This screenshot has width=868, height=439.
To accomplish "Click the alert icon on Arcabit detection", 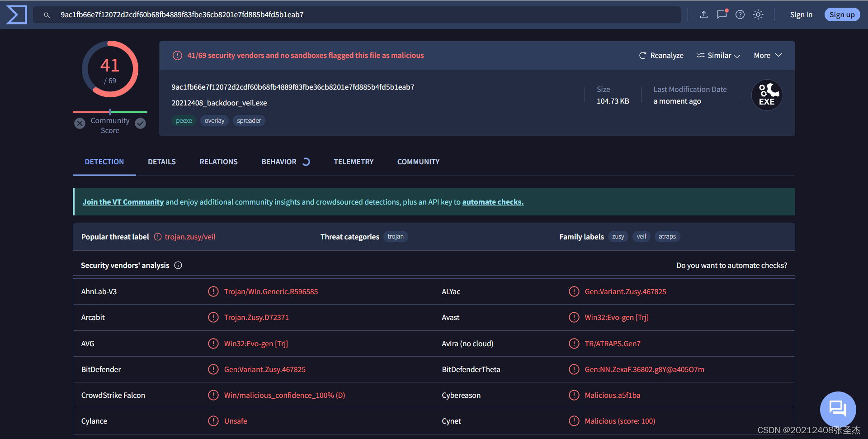I will [x=213, y=317].
